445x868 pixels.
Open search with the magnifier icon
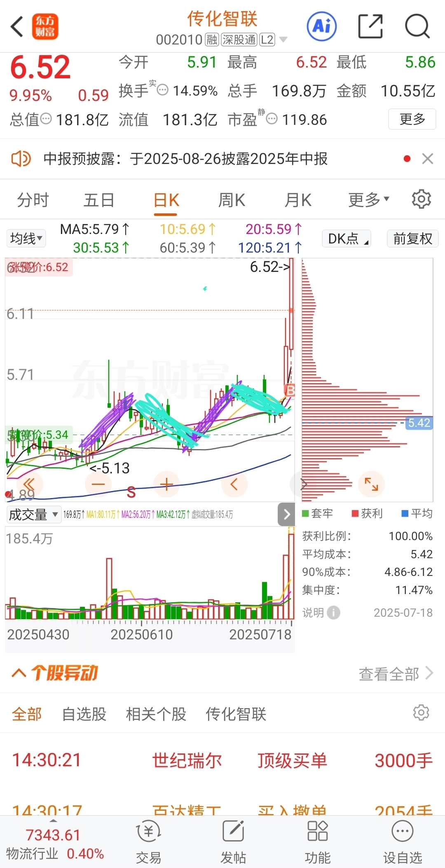coord(417,26)
